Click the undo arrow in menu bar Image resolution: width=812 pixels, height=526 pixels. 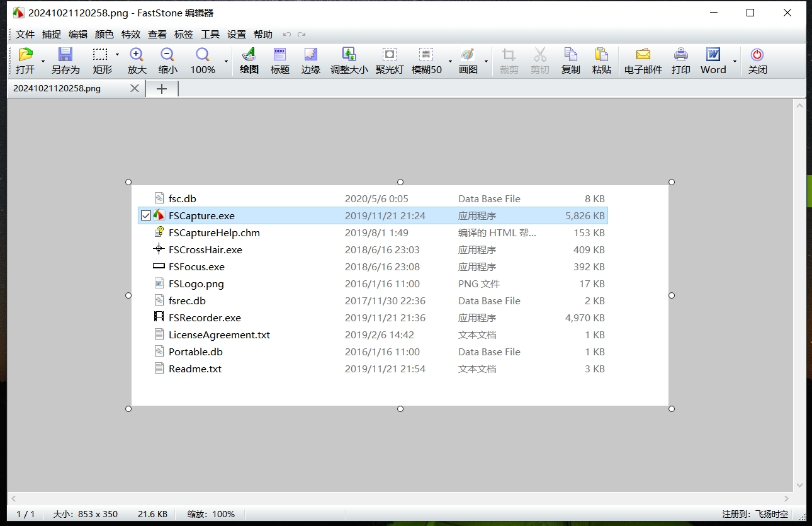tap(287, 35)
